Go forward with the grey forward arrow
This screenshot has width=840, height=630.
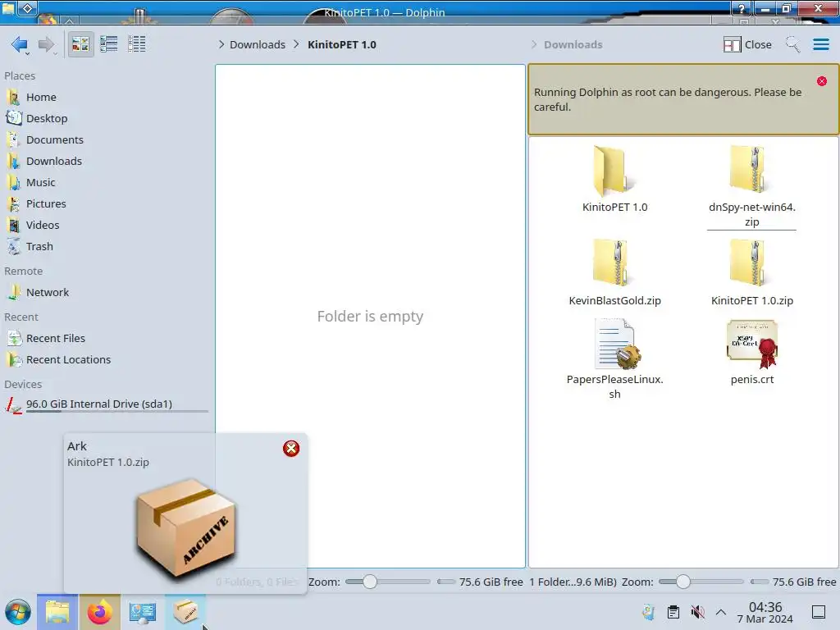[x=46, y=44]
